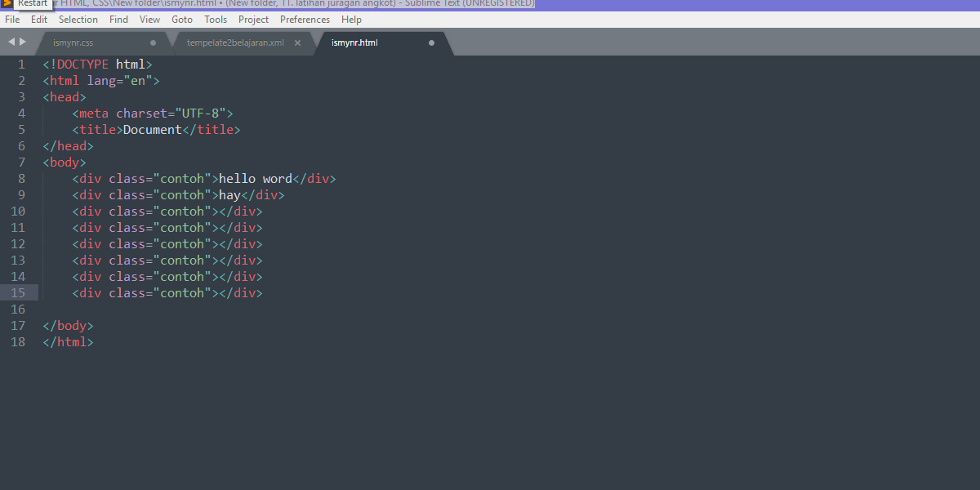Open the Preferences menu
This screenshot has width=980, height=490.
click(x=305, y=19)
